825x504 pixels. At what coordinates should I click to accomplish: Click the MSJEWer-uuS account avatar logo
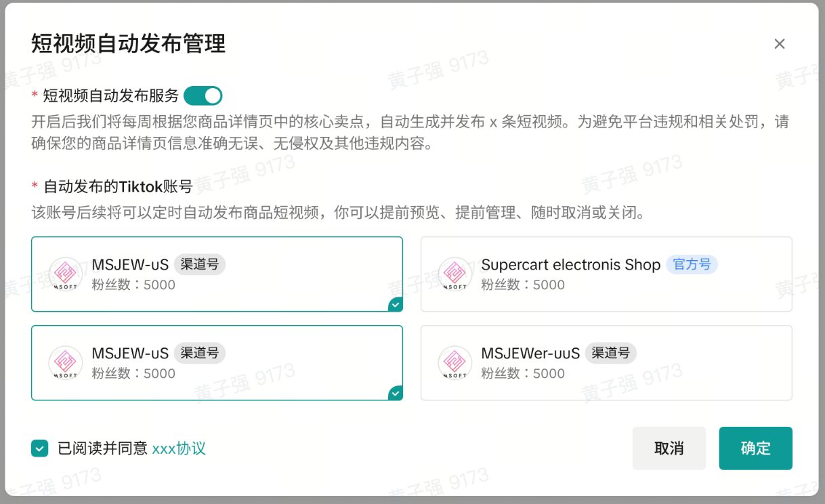click(x=455, y=362)
